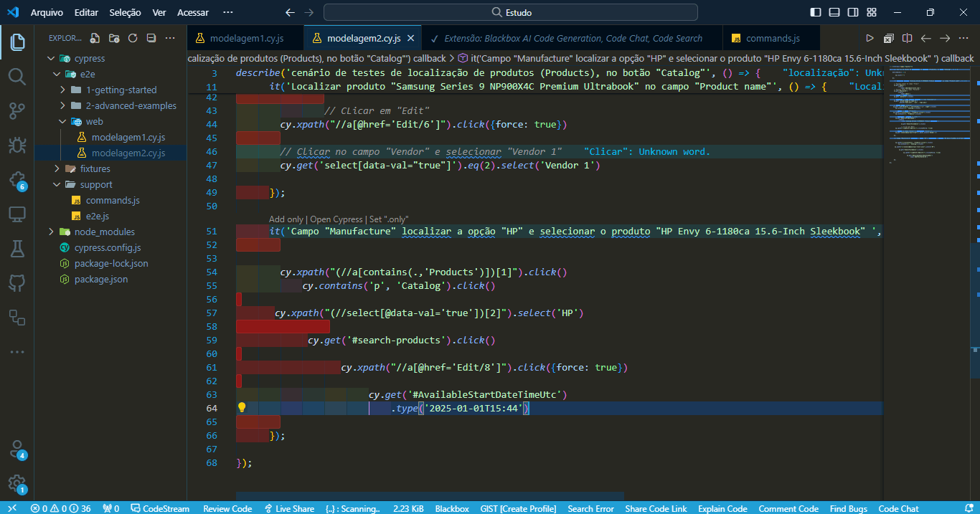Open the Remote Explorer monitor icon
Viewport: 980px width, 514px height.
coord(17,214)
